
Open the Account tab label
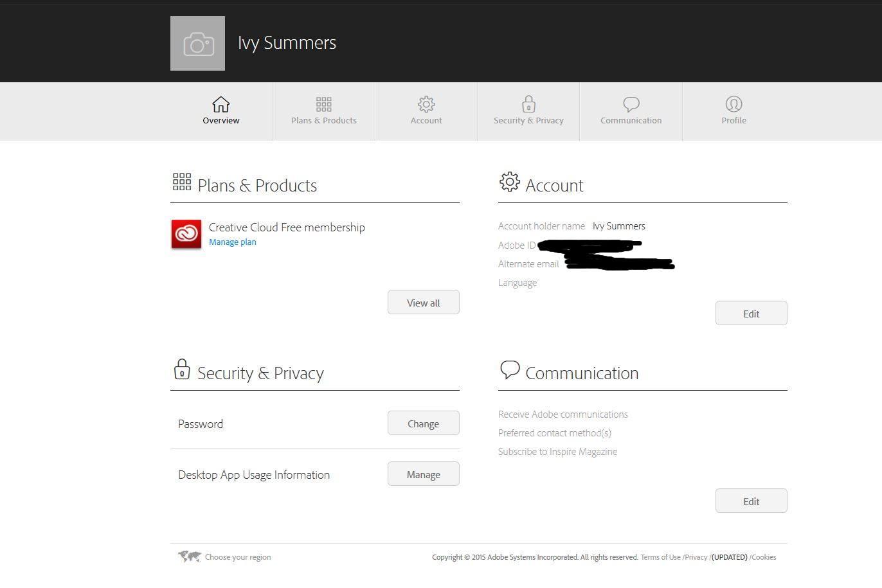pos(426,120)
